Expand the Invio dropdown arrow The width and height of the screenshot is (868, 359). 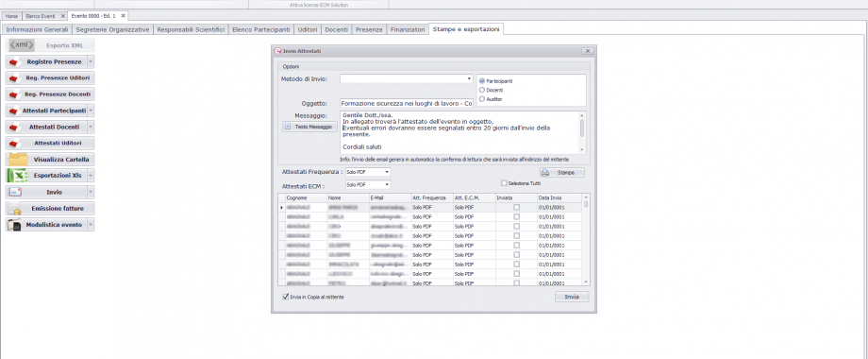pyautogui.click(x=91, y=192)
